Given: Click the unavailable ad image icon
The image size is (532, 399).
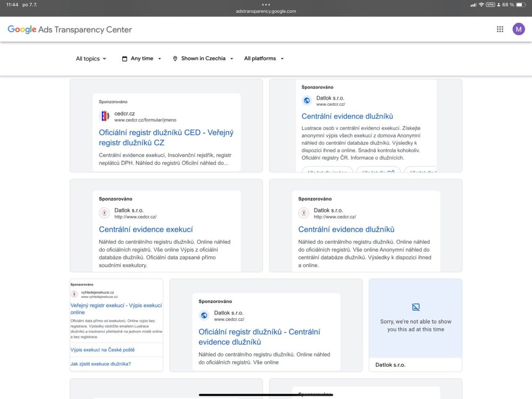Looking at the screenshot, I should (x=415, y=307).
